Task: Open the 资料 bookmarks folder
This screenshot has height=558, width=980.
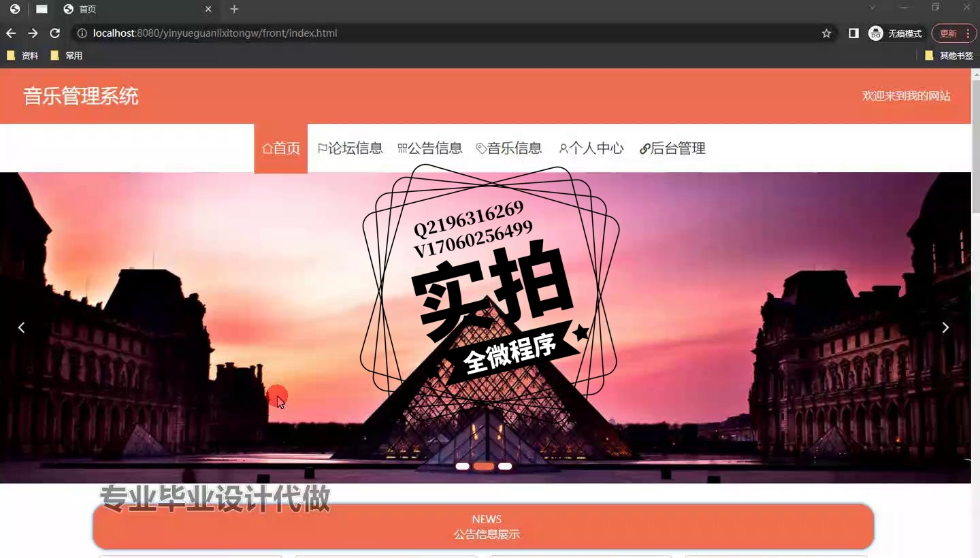Action: [x=22, y=56]
